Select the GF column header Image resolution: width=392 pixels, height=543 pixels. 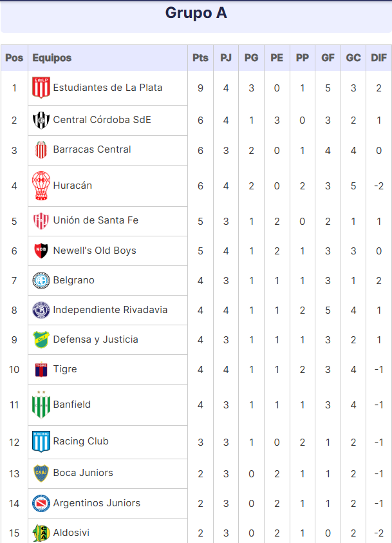[x=328, y=58]
